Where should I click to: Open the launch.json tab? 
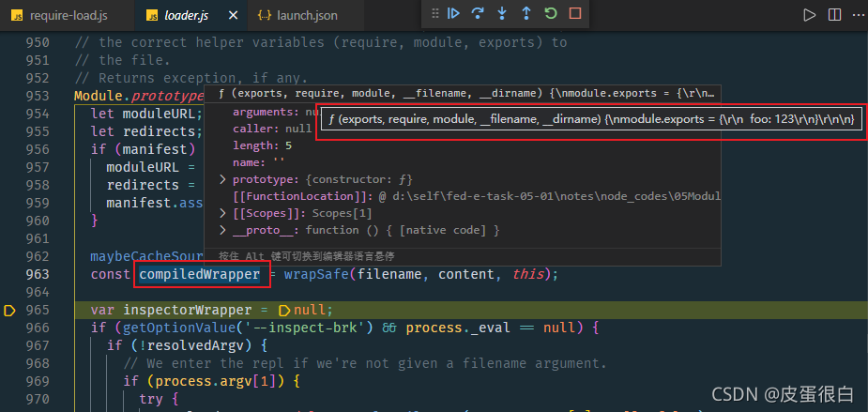306,16
